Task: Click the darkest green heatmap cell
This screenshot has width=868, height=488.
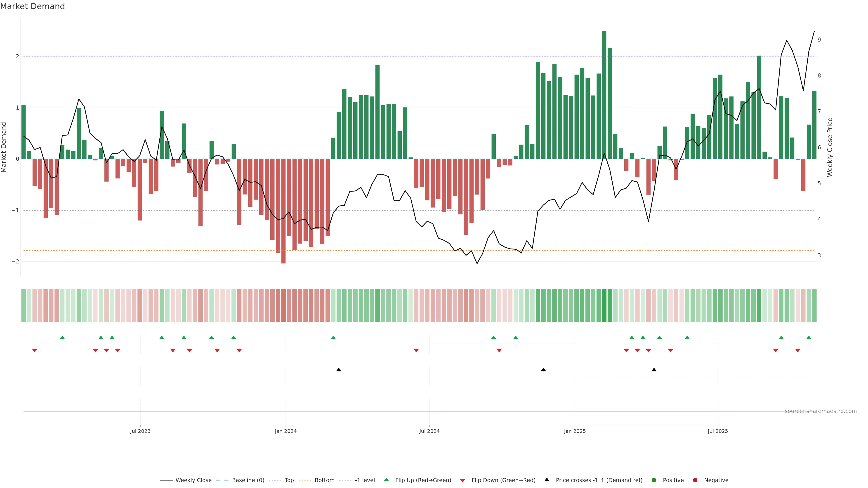Action: (x=604, y=305)
